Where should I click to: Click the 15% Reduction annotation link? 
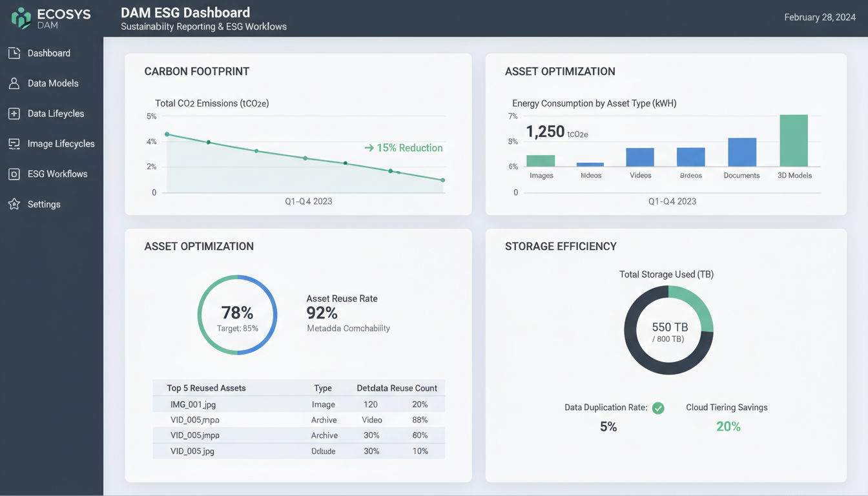pyautogui.click(x=409, y=148)
